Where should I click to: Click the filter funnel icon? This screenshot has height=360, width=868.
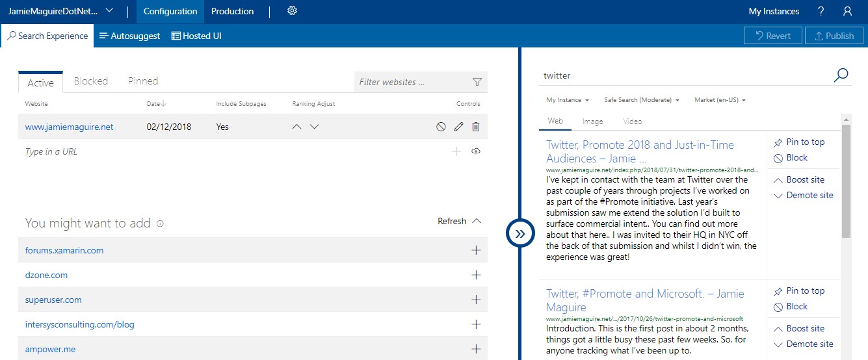477,82
